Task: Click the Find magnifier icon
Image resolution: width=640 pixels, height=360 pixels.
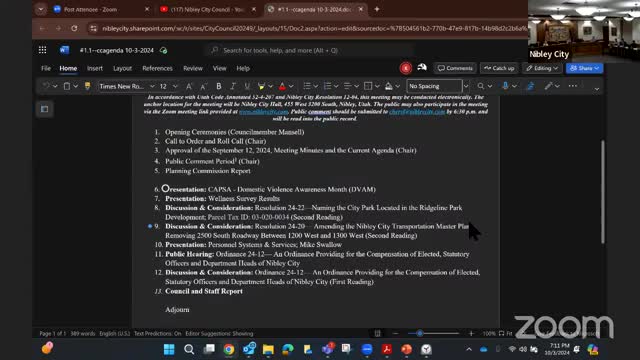Action: (x=481, y=86)
